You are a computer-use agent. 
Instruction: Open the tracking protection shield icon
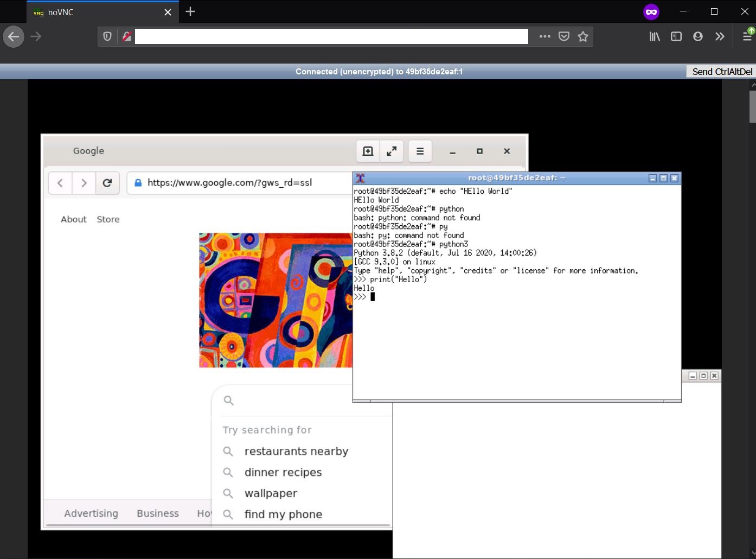click(107, 36)
